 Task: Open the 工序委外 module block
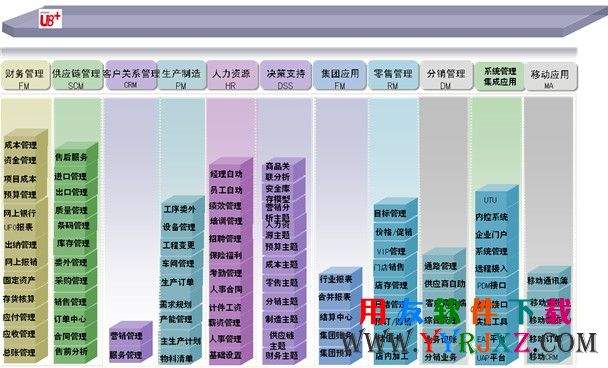coord(179,210)
